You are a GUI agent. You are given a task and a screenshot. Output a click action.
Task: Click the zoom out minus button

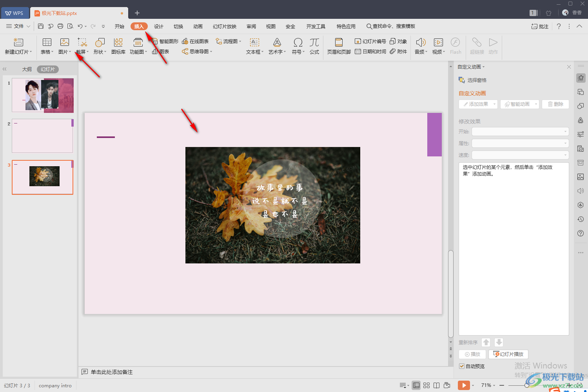502,385
